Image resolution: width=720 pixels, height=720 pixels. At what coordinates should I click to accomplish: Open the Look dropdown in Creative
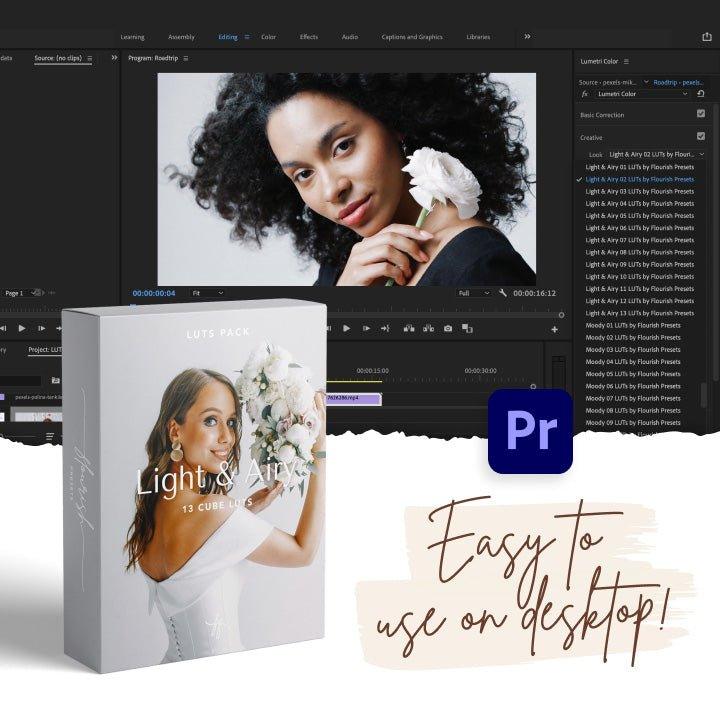tap(655, 155)
